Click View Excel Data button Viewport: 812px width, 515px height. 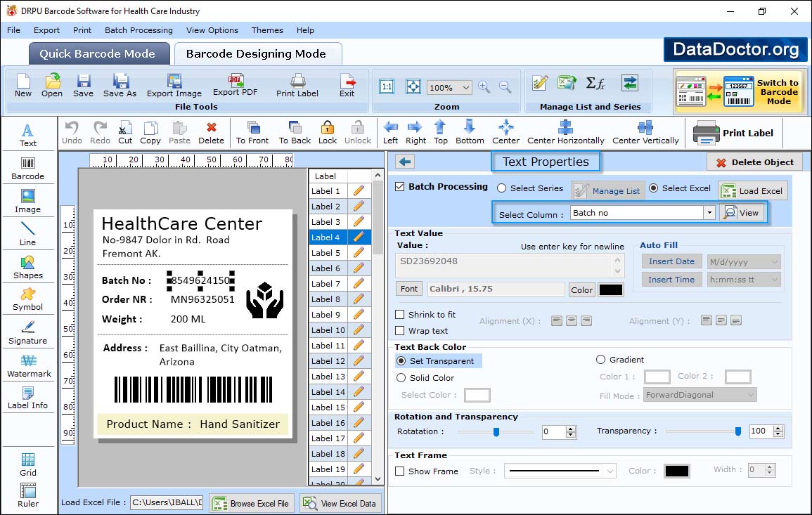[340, 503]
